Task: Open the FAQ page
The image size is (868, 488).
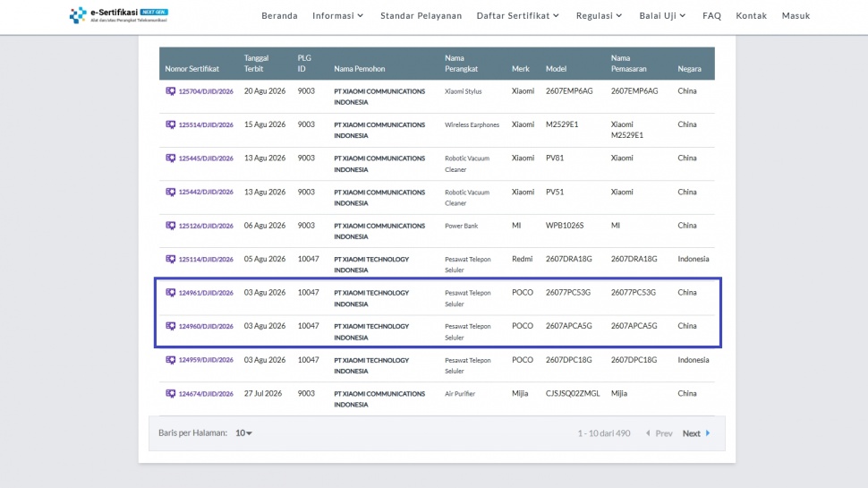Action: 712,15
